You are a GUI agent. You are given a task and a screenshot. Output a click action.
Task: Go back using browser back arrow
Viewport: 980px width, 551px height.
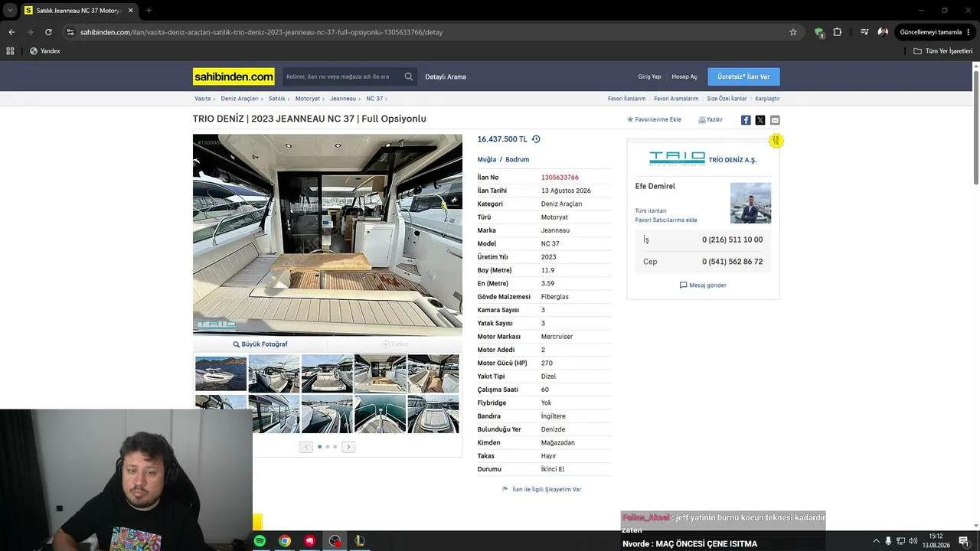click(11, 32)
